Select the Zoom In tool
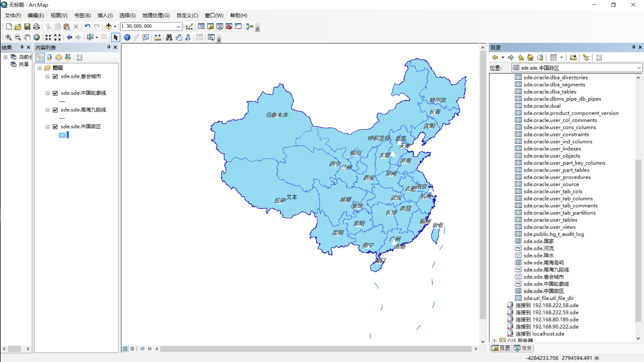644x362 pixels. (8, 37)
